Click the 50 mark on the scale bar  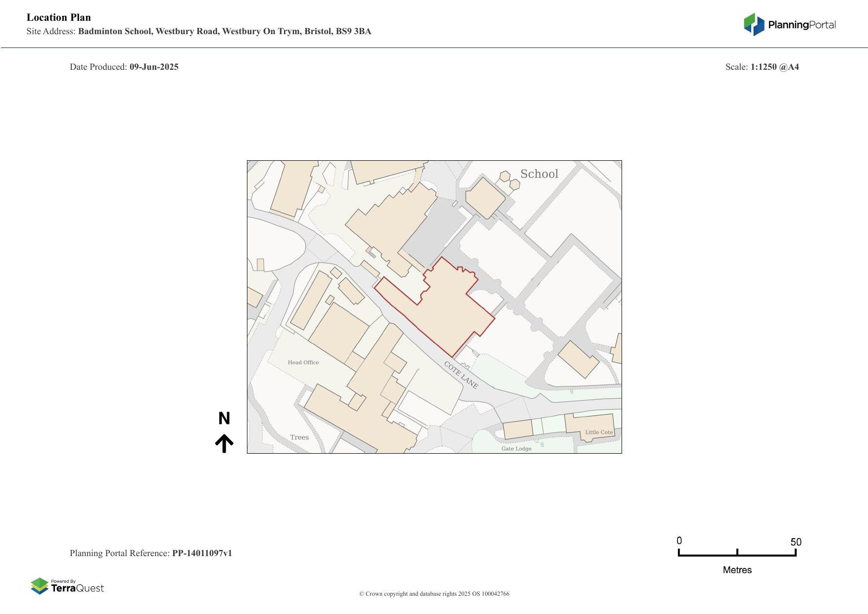pyautogui.click(x=796, y=542)
